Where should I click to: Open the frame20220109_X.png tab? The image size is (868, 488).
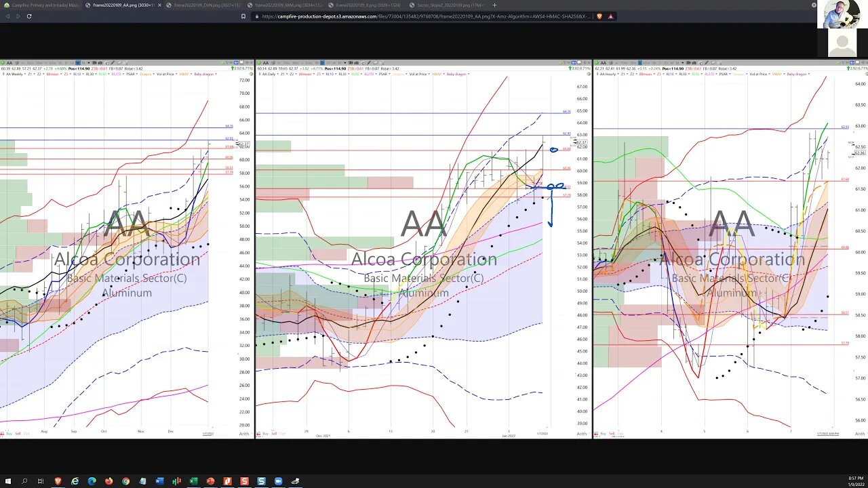(366, 5)
